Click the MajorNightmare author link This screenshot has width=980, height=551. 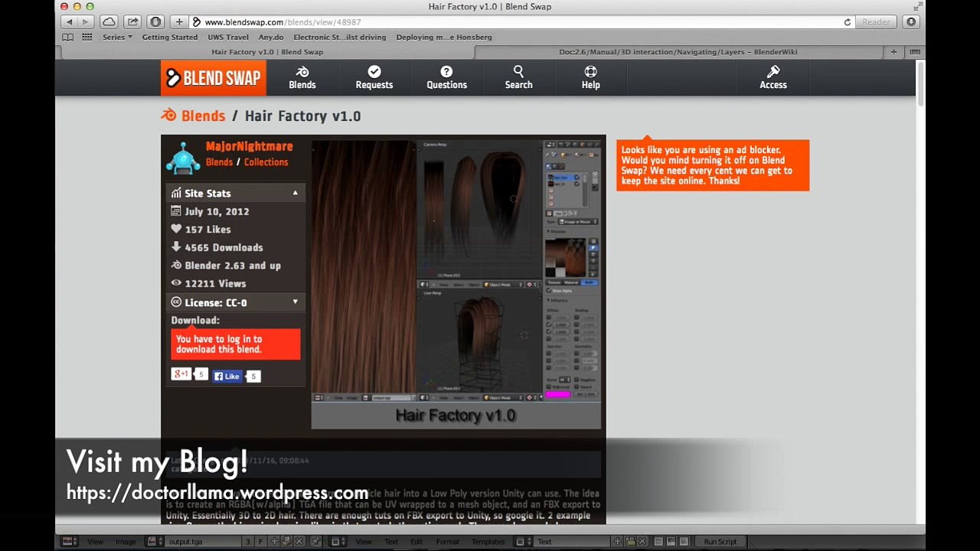[x=249, y=146]
